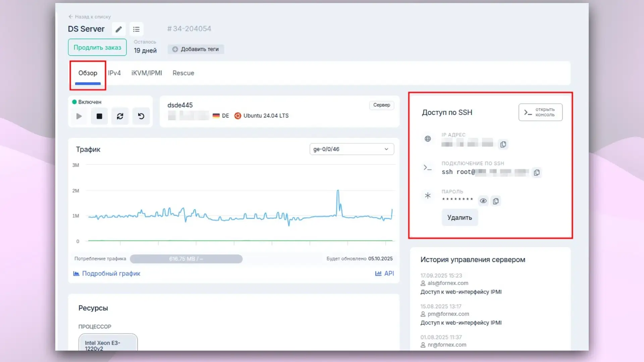Open the Rescue tab
This screenshot has height=362, width=644.
183,73
